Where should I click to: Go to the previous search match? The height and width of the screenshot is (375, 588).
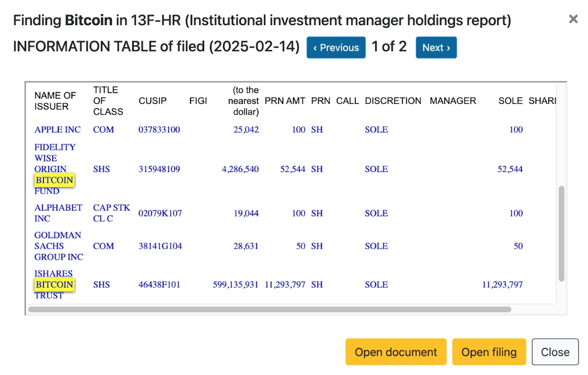point(336,47)
